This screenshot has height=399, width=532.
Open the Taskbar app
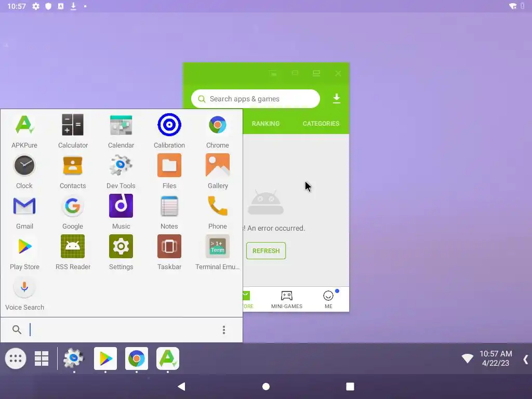[x=169, y=253]
